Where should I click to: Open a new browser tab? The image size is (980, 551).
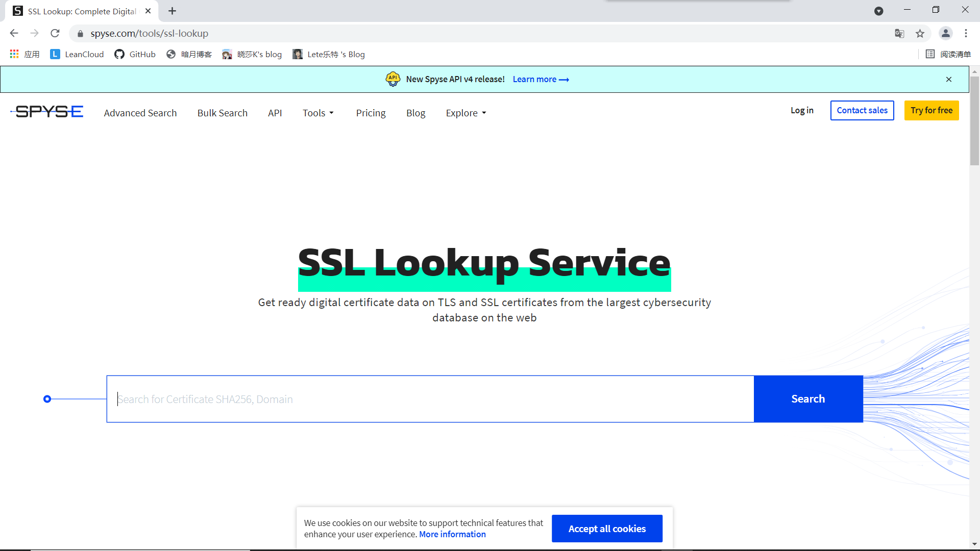(x=172, y=11)
